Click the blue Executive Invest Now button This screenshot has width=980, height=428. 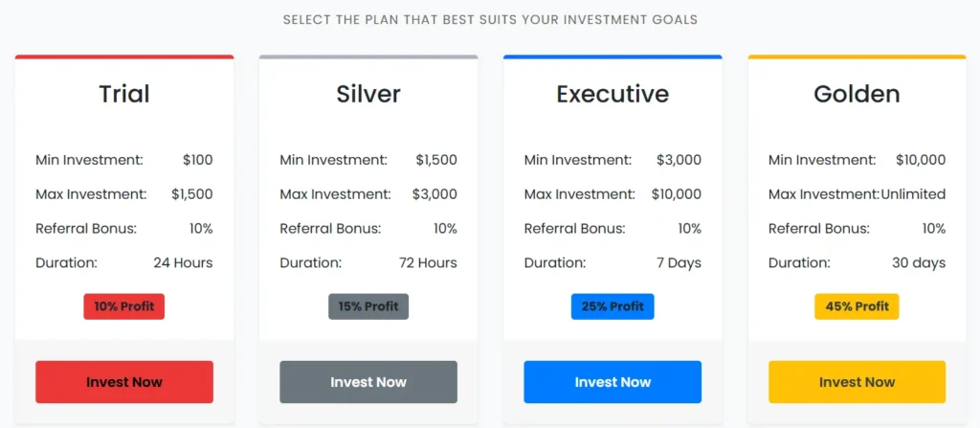(x=612, y=382)
